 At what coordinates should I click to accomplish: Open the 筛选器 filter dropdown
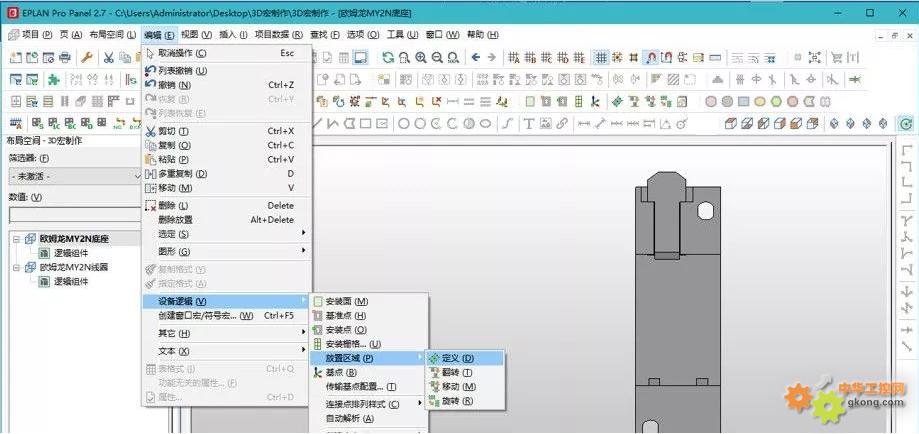tap(73, 176)
